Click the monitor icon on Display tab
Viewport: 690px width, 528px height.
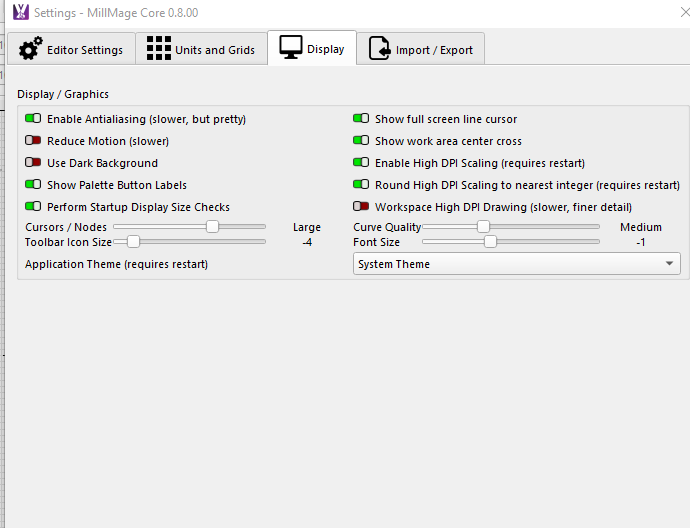click(x=291, y=48)
